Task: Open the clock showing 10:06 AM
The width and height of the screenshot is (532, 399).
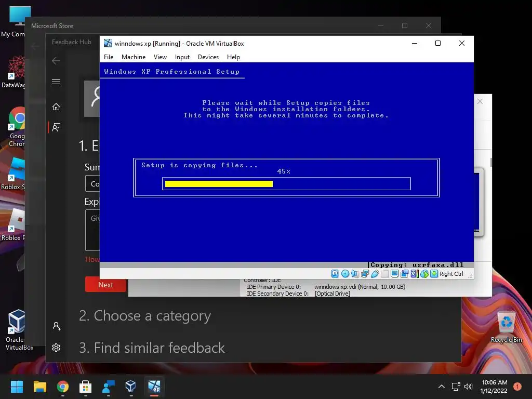Action: [494, 387]
